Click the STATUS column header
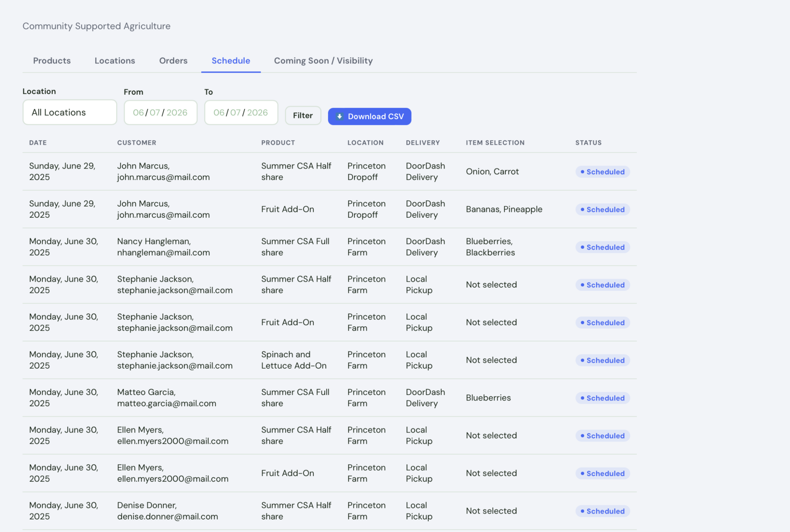 [x=588, y=143]
